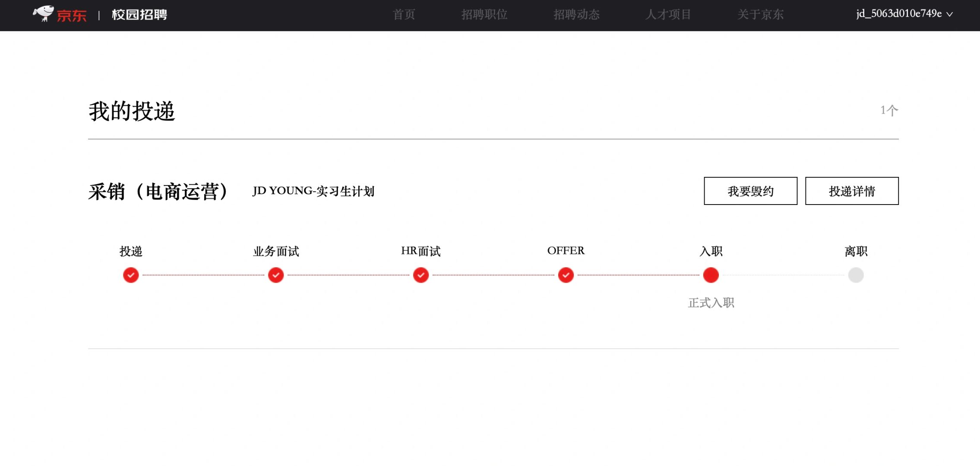Click the 我要毁约 button
The width and height of the screenshot is (980, 466).
point(750,191)
